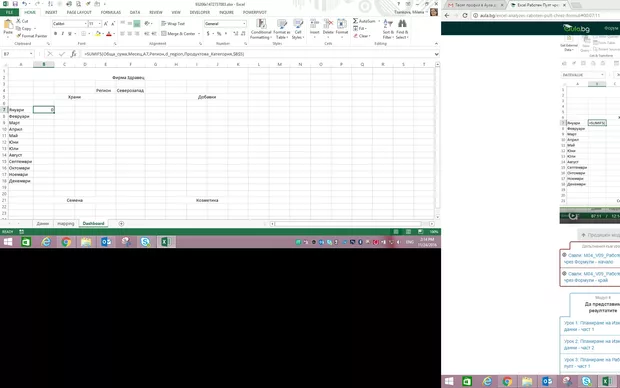Open the Calibri font name dropdown
The width and height of the screenshot is (620, 388).
[85, 24]
